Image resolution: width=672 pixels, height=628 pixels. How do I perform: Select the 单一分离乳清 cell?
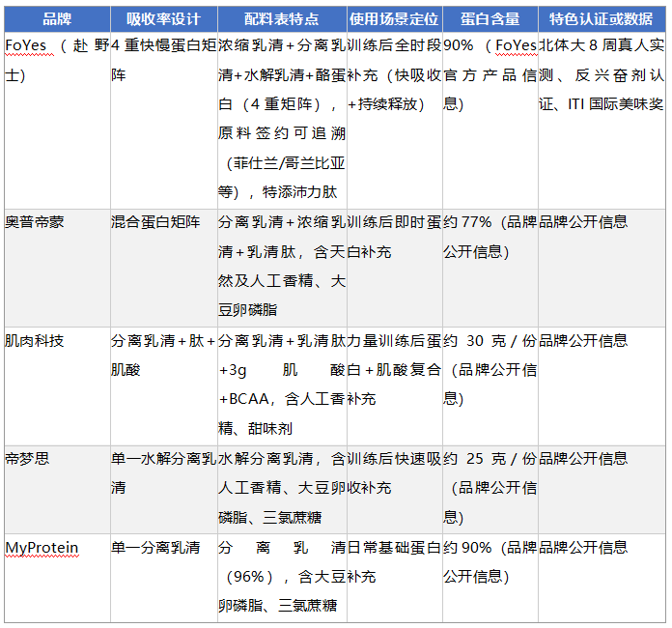[x=164, y=578]
